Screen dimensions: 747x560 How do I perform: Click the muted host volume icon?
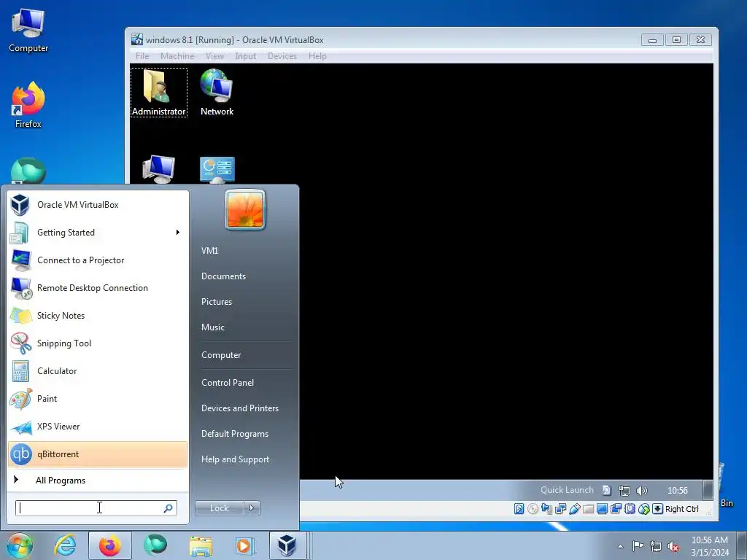pyautogui.click(x=673, y=546)
